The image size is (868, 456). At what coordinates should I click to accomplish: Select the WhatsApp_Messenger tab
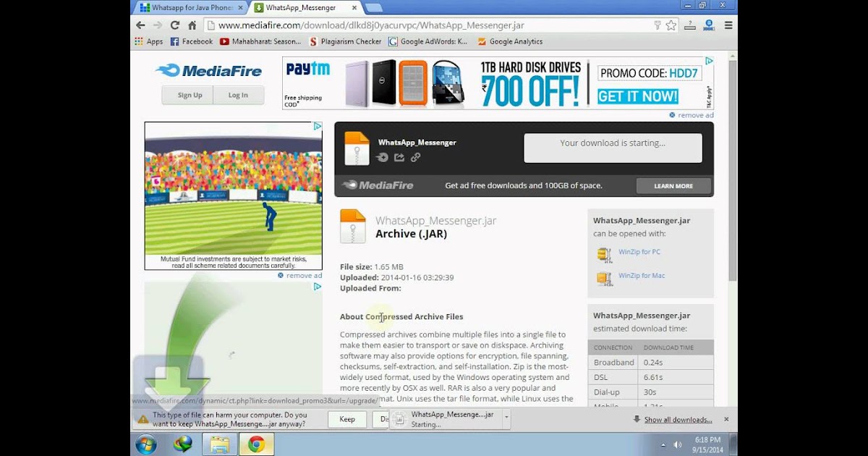(304, 8)
